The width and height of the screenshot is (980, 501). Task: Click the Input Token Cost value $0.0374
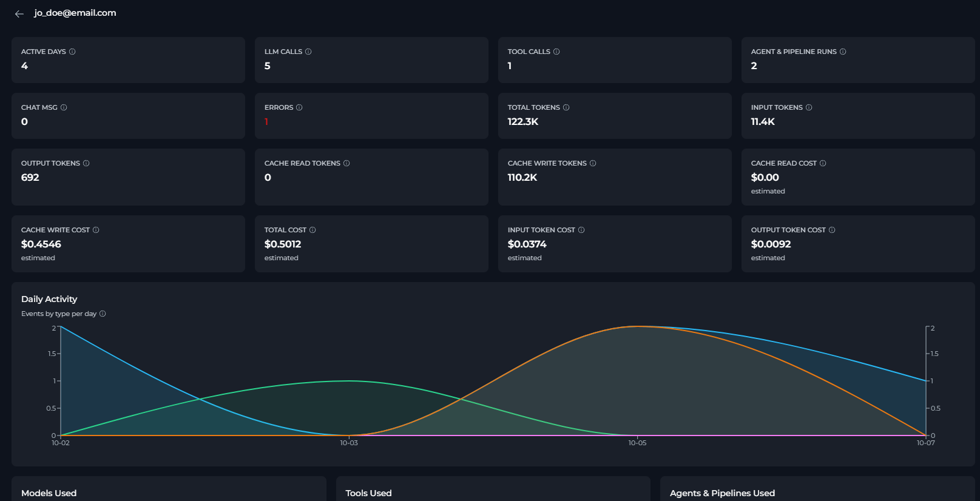tap(527, 244)
